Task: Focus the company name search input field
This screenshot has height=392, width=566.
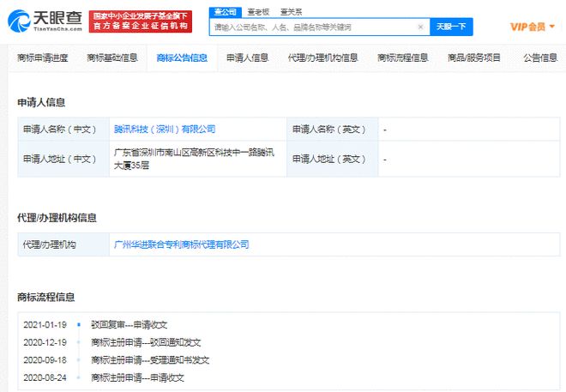Action: [x=313, y=27]
